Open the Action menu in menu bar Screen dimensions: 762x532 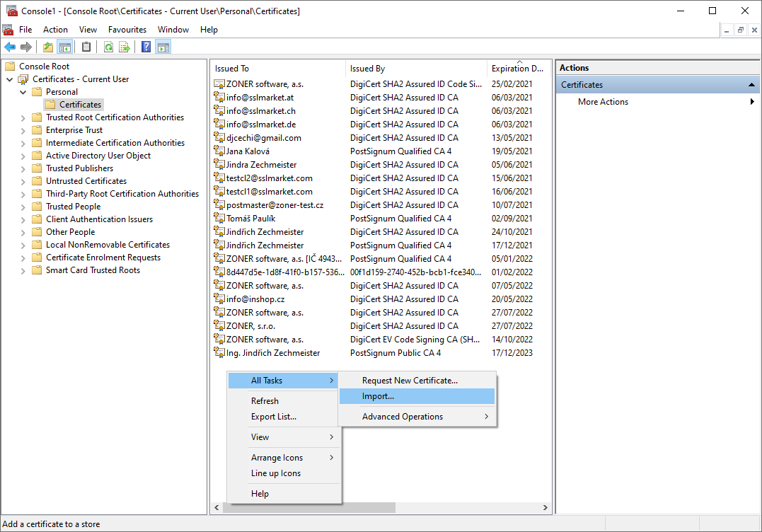(x=55, y=30)
